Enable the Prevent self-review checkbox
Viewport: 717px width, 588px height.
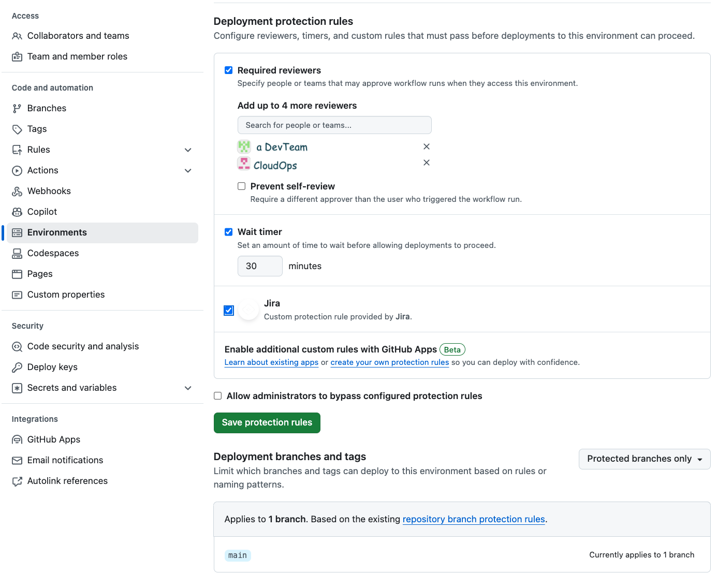pyautogui.click(x=241, y=186)
